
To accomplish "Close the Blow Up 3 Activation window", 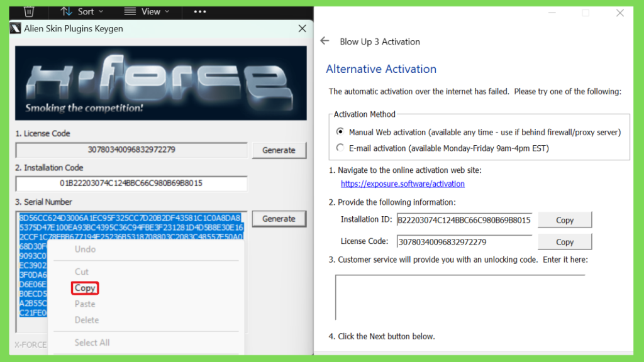I will (619, 13).
